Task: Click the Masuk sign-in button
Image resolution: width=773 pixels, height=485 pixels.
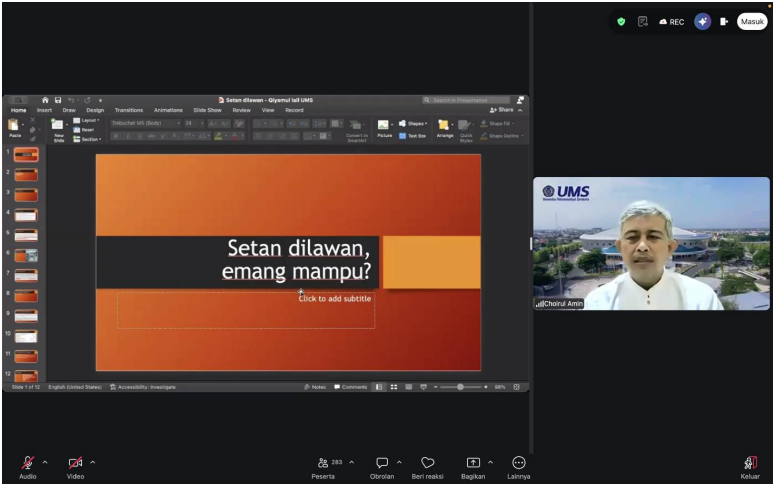Action: (752, 22)
